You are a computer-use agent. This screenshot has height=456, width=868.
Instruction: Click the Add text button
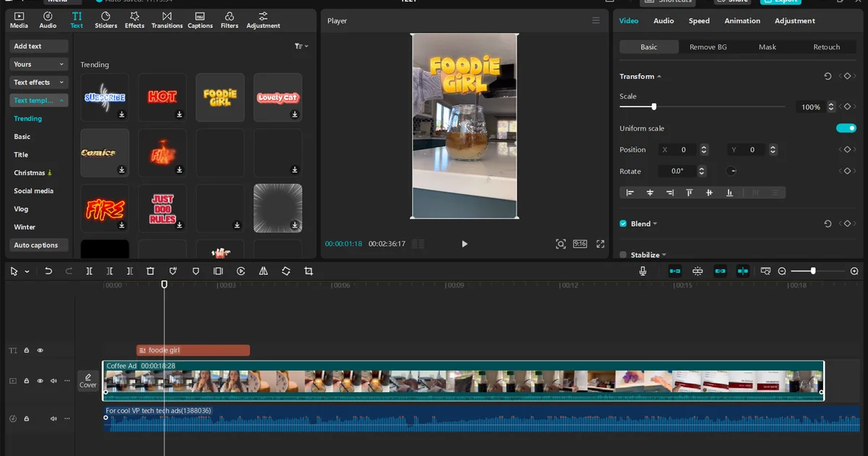coord(38,46)
